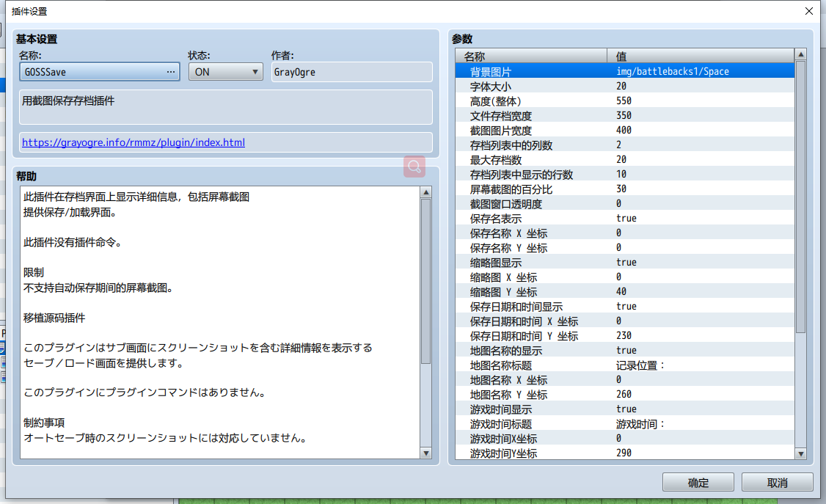Select the 缩略图 X 坐标 parameter row
Viewport: 826px width, 504px height.
click(625, 277)
